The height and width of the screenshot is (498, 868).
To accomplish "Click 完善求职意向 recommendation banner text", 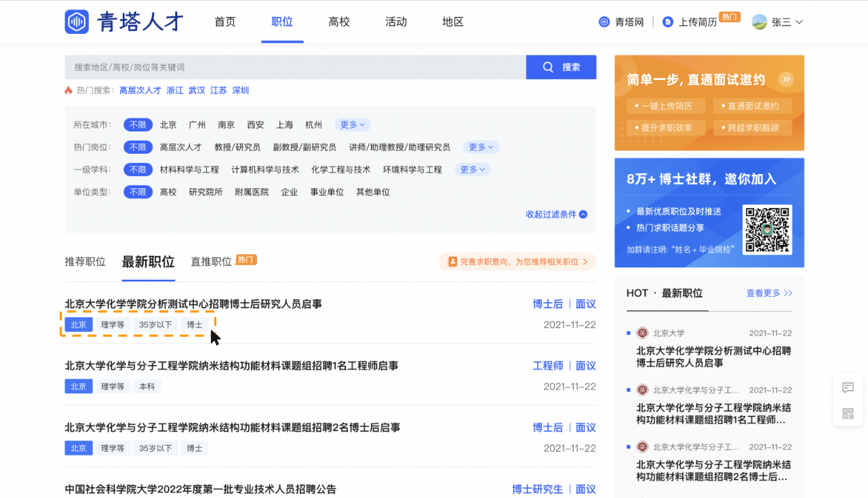I will click(x=519, y=262).
